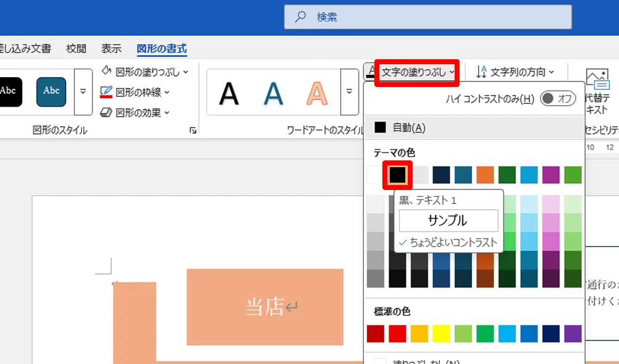
Task: Pick the orange theme color
Action: (x=485, y=175)
